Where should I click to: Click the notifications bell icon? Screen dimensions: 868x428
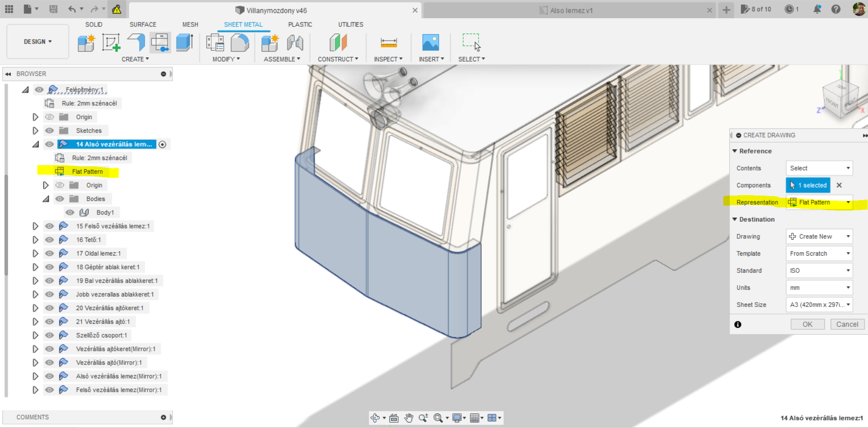[x=818, y=9]
